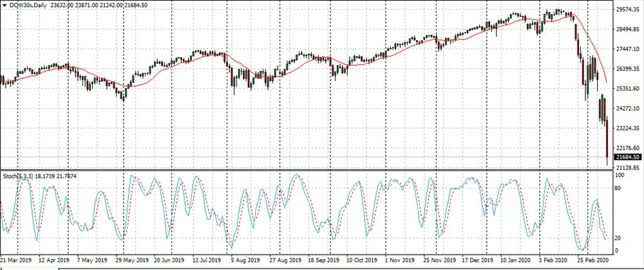Click the current price tag 21684.50

coord(627,157)
